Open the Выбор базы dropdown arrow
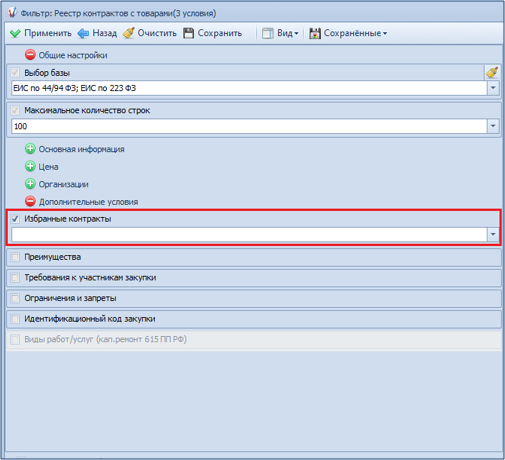Image resolution: width=505 pixels, height=460 pixels. 493,88
